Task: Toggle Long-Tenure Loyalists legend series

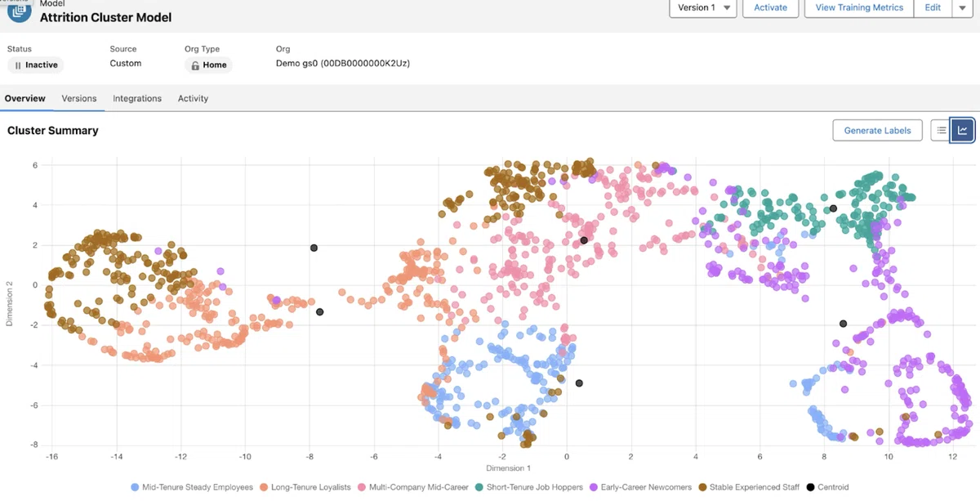Action: pyautogui.click(x=306, y=487)
